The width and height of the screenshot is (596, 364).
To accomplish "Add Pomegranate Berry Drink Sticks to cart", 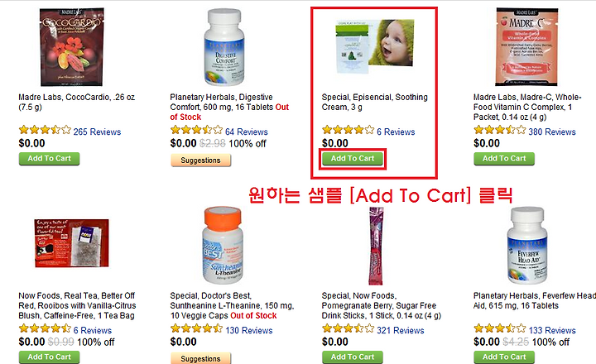I will pos(353,357).
